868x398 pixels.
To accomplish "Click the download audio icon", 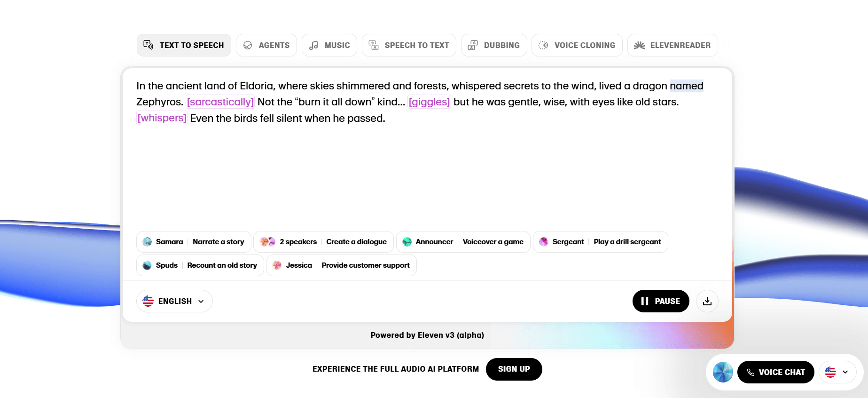I will [707, 301].
